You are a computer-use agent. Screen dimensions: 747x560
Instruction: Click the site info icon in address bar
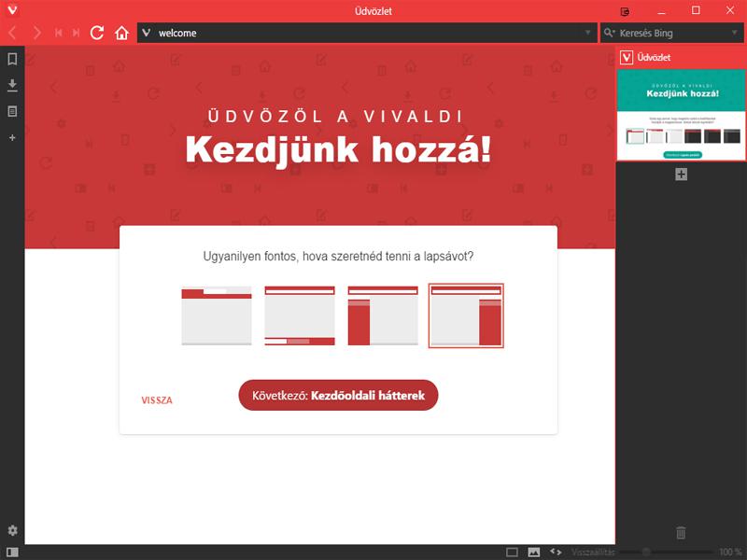[x=147, y=33]
